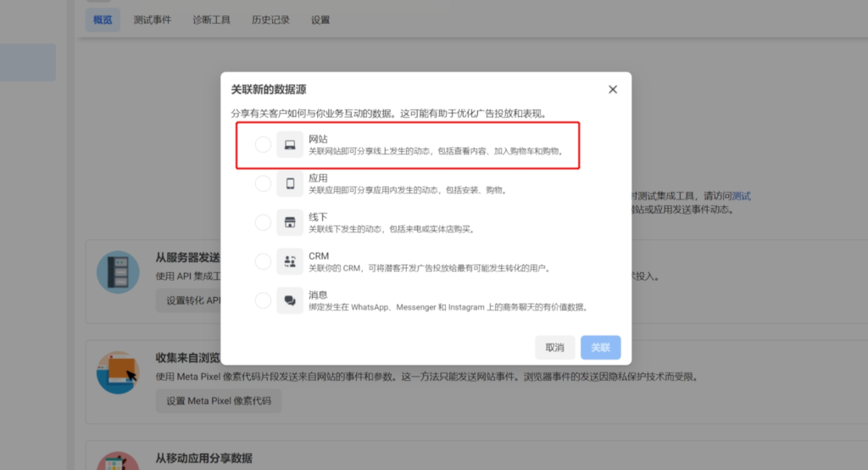
Task: Click the 网站 option title
Action: click(x=318, y=138)
